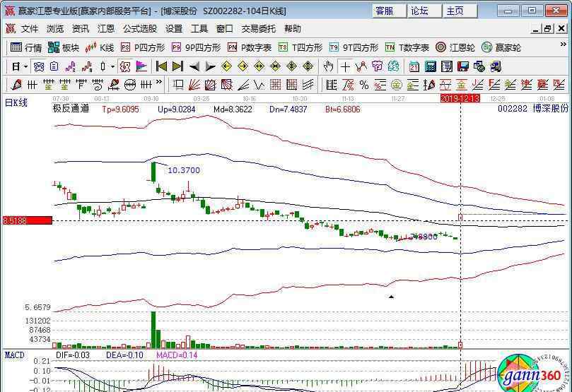Click the purple 节 solar-term icon
This screenshot has height=392, width=572.
pos(377,66)
